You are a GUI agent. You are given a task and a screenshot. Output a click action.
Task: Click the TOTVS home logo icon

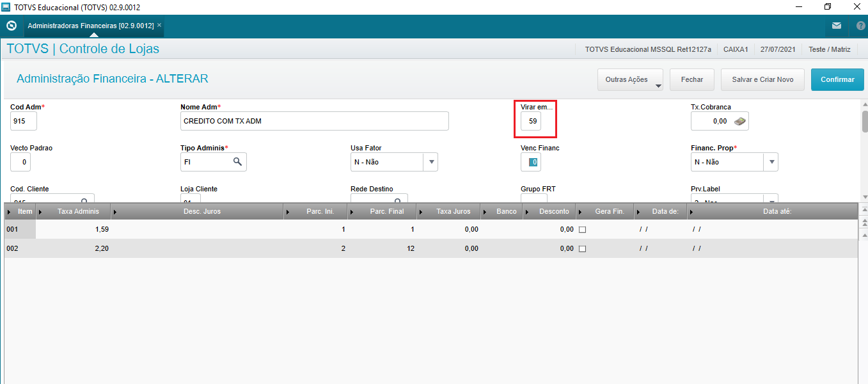point(11,26)
